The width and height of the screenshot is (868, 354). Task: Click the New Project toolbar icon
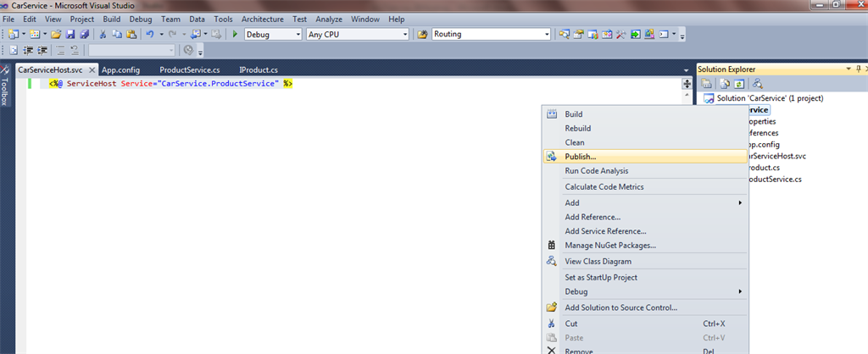(14, 34)
